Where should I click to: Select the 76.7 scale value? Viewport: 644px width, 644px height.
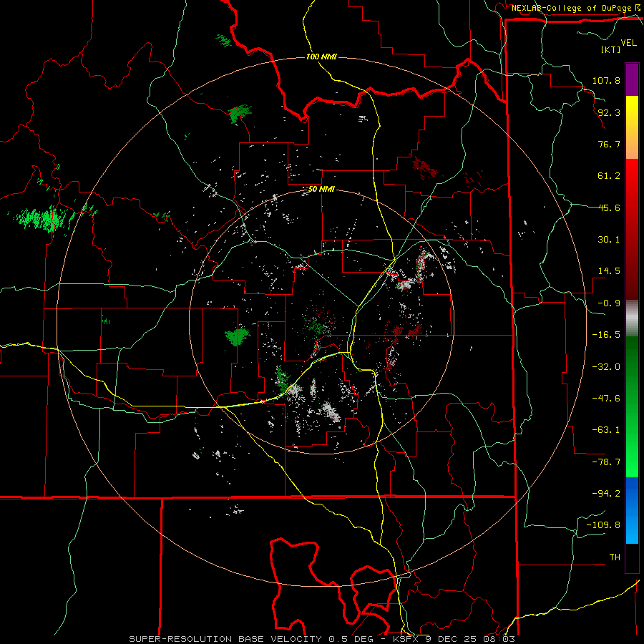click(609, 144)
